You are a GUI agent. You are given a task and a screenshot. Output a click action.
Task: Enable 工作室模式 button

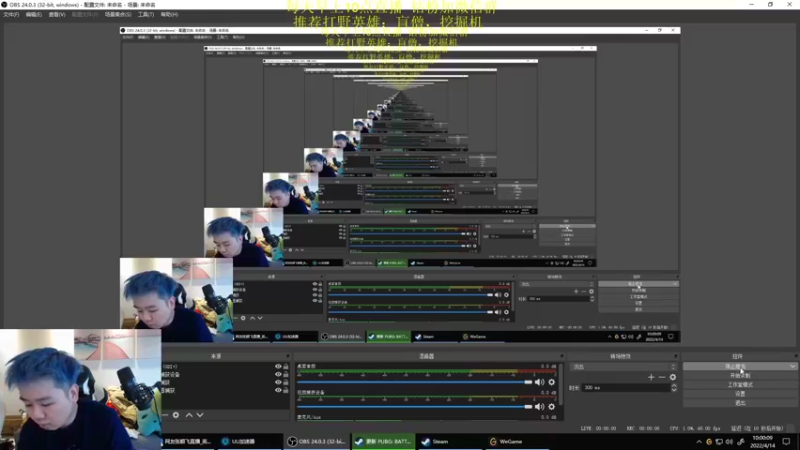coord(740,385)
